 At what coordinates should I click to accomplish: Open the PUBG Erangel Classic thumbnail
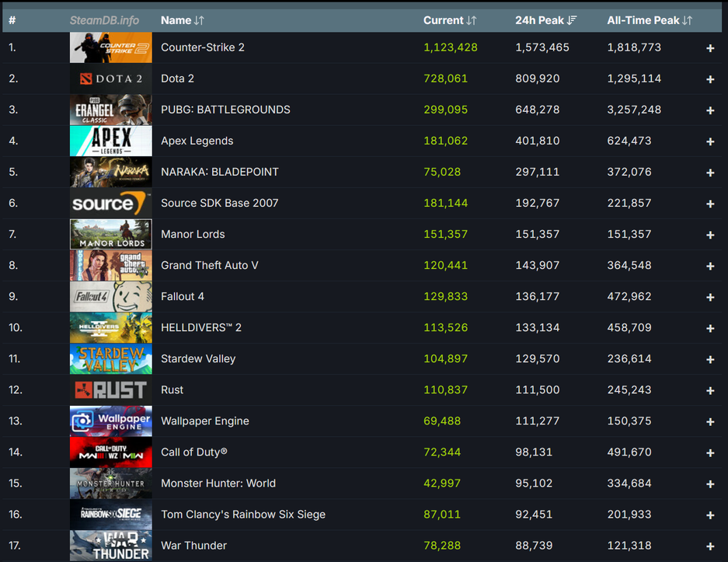(x=110, y=110)
